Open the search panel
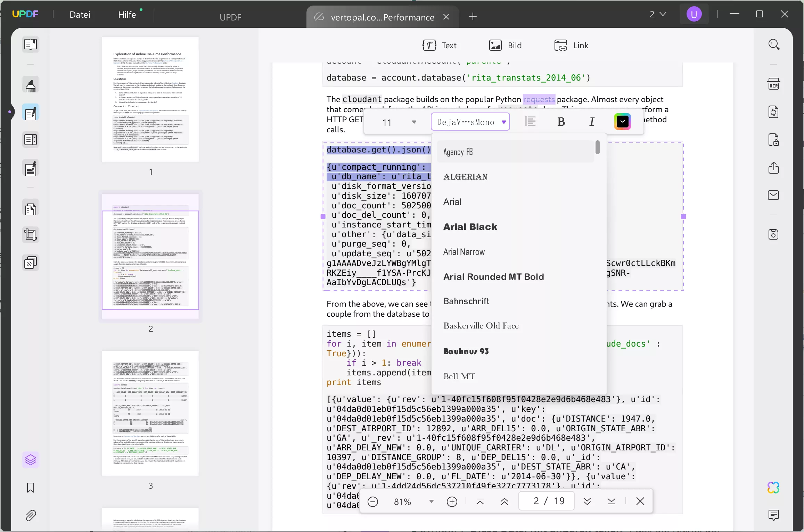804x532 pixels. tap(774, 44)
